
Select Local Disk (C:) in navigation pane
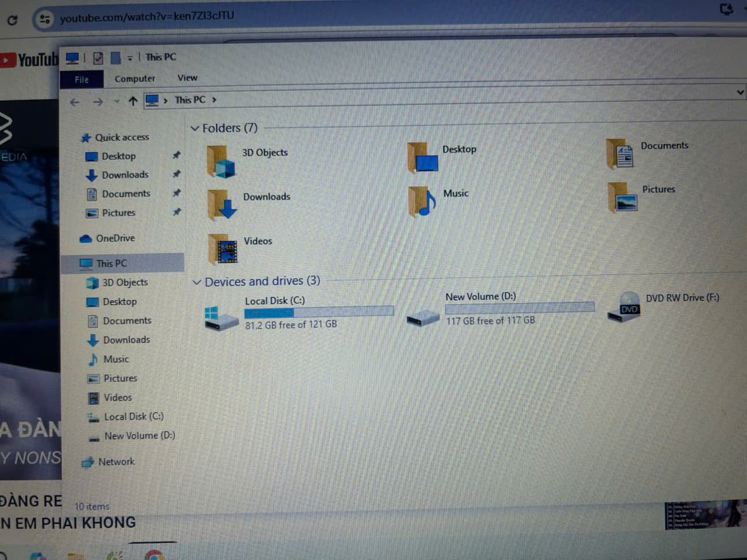click(133, 416)
